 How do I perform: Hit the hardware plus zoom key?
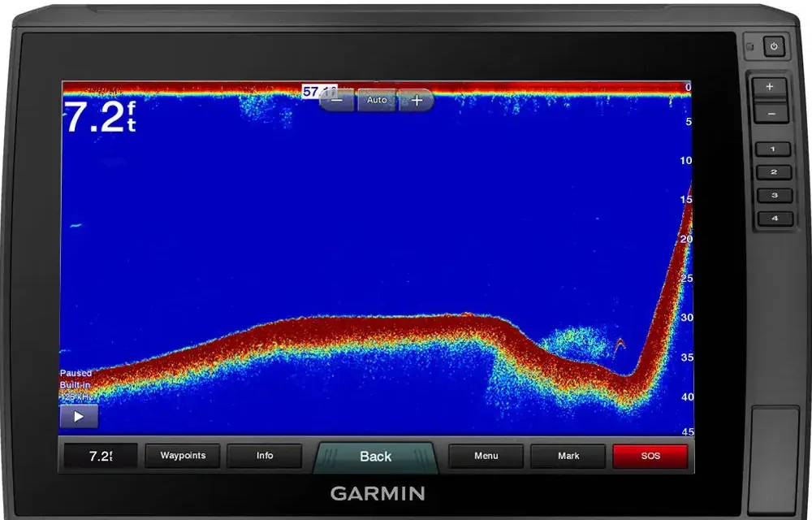[x=770, y=87]
